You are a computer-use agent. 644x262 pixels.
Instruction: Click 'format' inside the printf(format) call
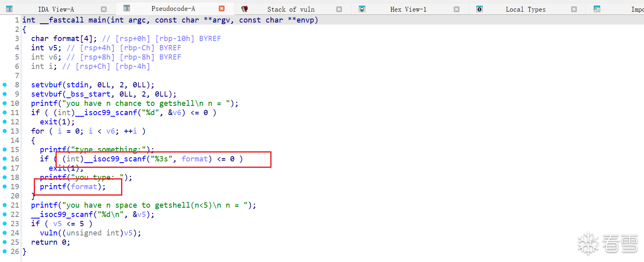84,187
